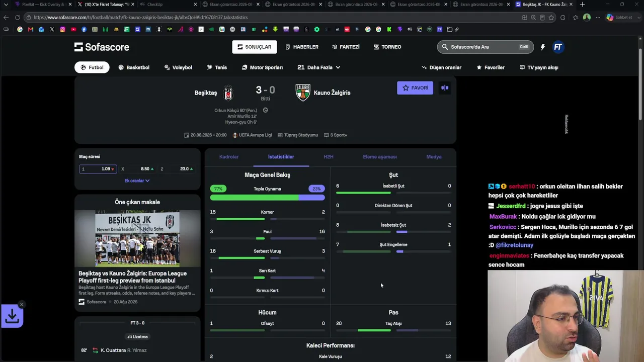Viewport: 644px width, 362px height.
Task: Click the Kauno Žalgiris team name
Action: click(332, 93)
